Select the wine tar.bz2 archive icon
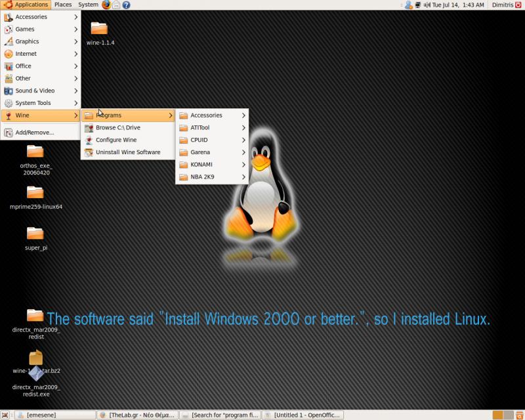 [36, 358]
